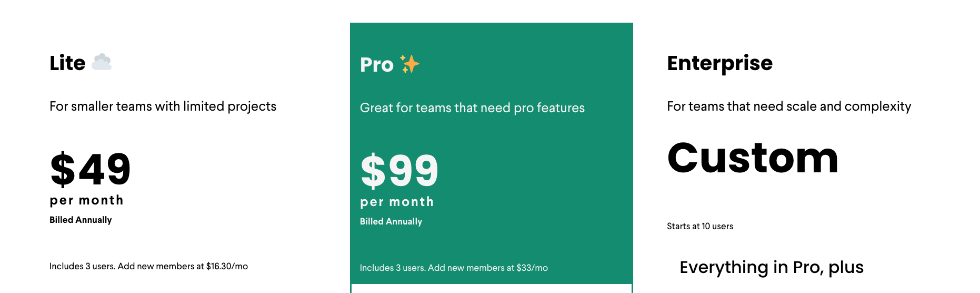Click "For smaller teams with limited projects"
The width and height of the screenshot is (980, 293).
(163, 106)
